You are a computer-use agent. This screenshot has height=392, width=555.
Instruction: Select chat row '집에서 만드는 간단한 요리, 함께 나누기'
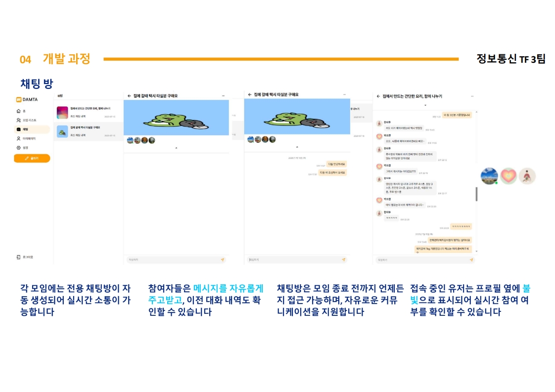coord(89,113)
